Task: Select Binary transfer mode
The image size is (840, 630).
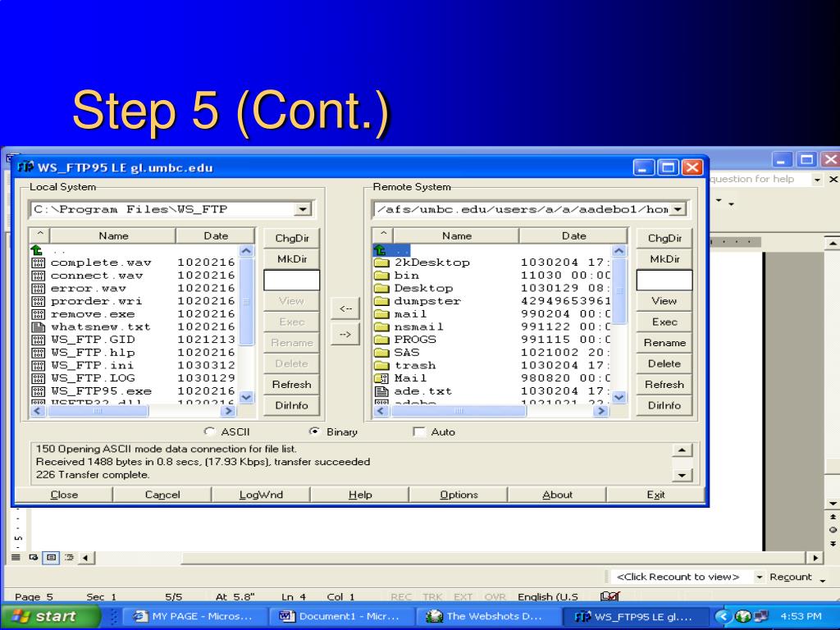Action: (x=314, y=431)
